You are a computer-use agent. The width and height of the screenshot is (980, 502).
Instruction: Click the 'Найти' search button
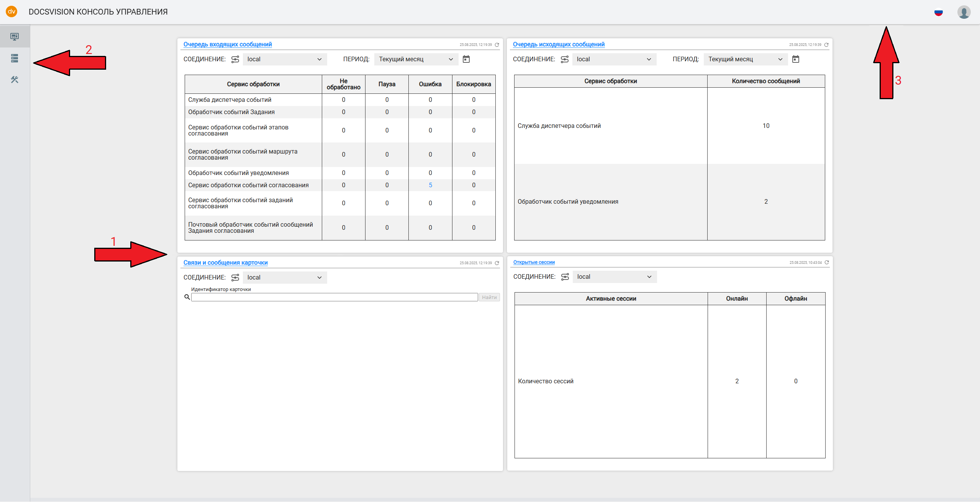click(489, 298)
